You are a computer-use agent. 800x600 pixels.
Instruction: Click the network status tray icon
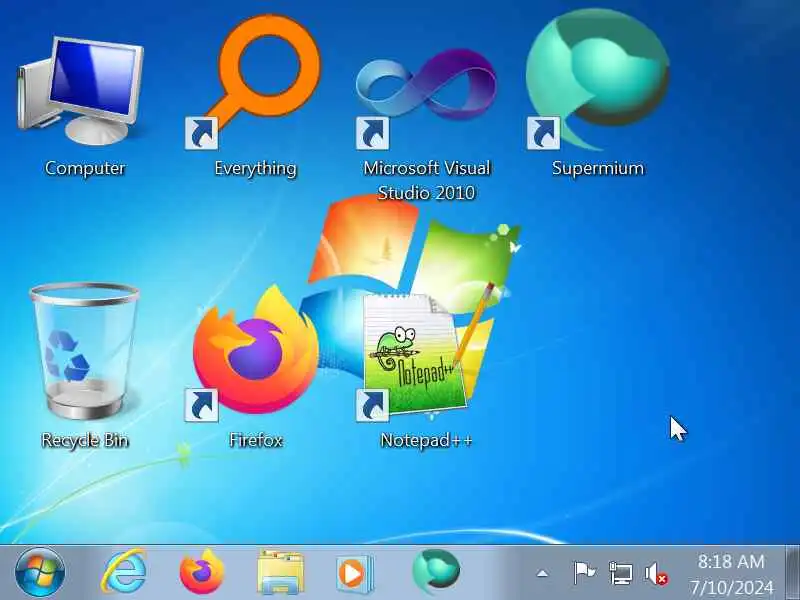click(620, 573)
